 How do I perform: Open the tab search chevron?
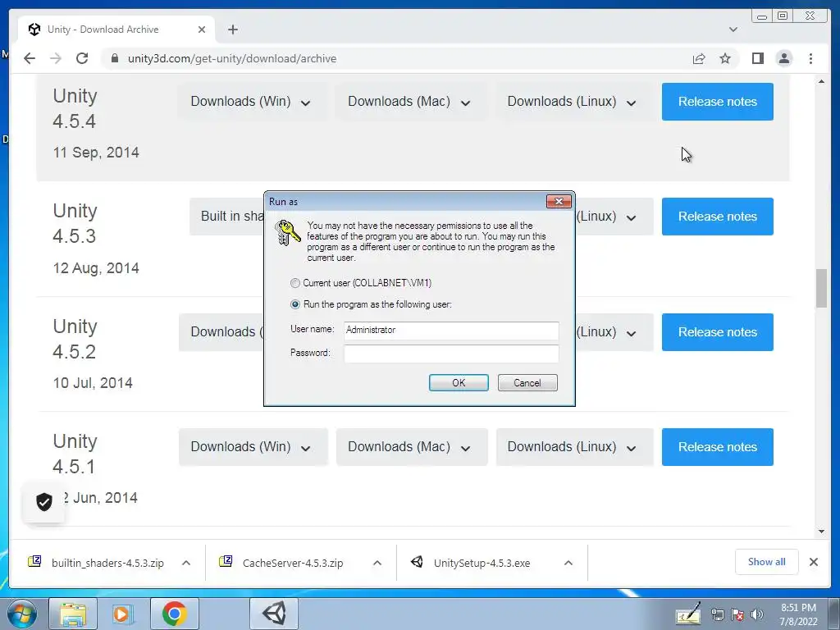733,30
